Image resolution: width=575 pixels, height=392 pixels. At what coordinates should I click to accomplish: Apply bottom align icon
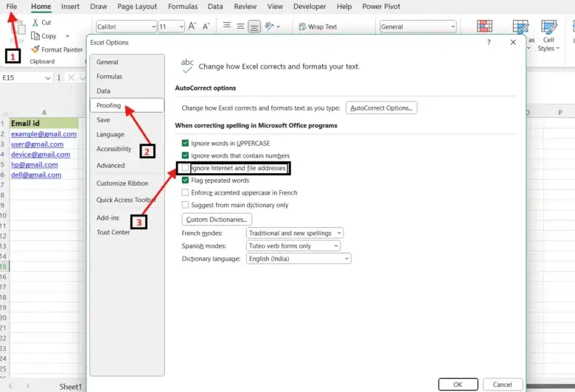tap(254, 27)
